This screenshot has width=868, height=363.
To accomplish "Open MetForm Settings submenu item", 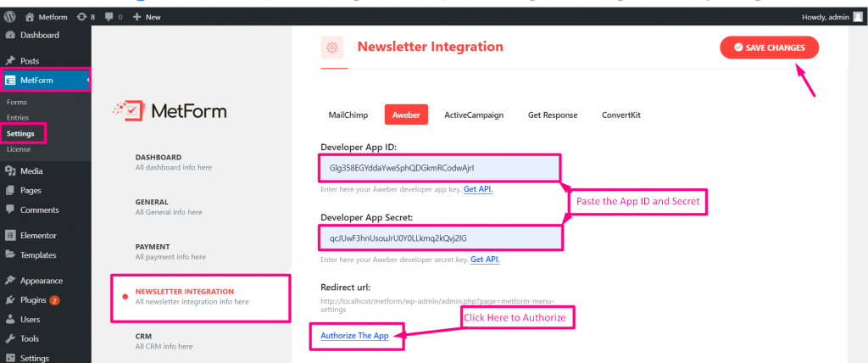I will tap(20, 133).
